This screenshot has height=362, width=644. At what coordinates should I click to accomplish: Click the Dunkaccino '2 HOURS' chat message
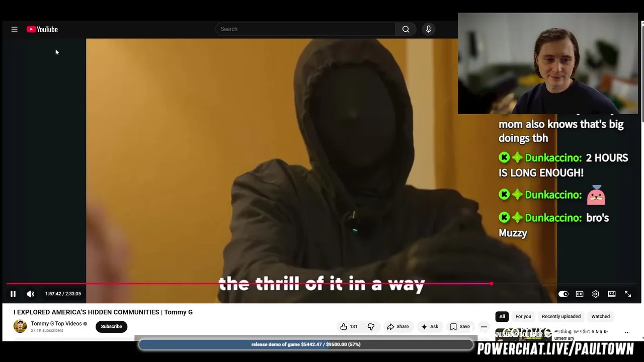(x=563, y=165)
